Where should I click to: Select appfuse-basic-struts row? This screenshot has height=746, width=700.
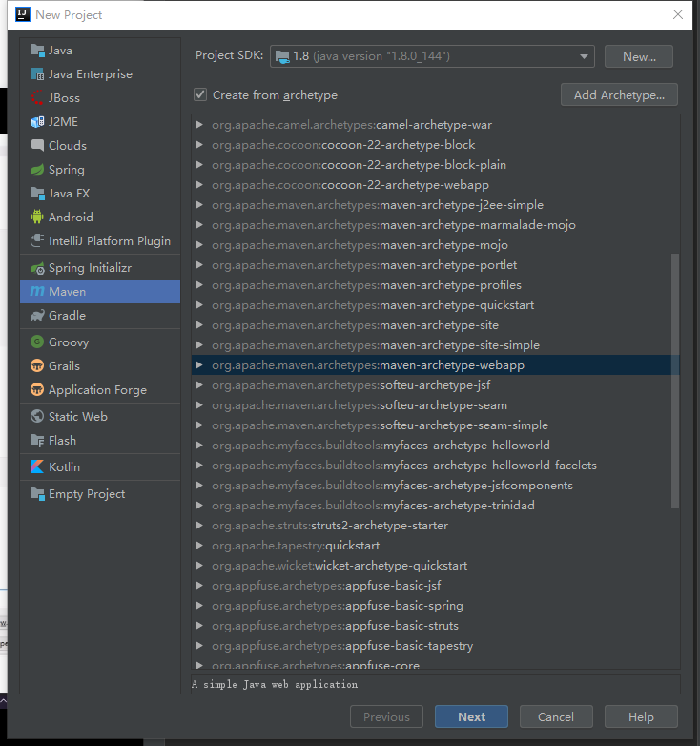tap(435, 626)
